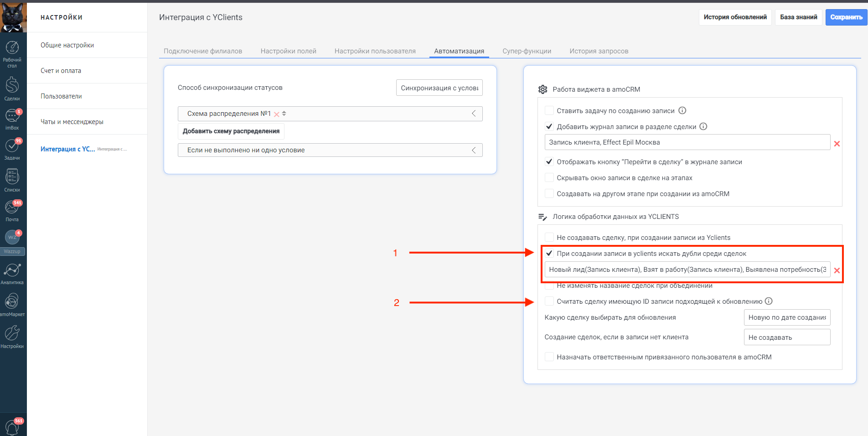
Task: Open the notifications bell with 361 badge
Action: tap(12, 427)
